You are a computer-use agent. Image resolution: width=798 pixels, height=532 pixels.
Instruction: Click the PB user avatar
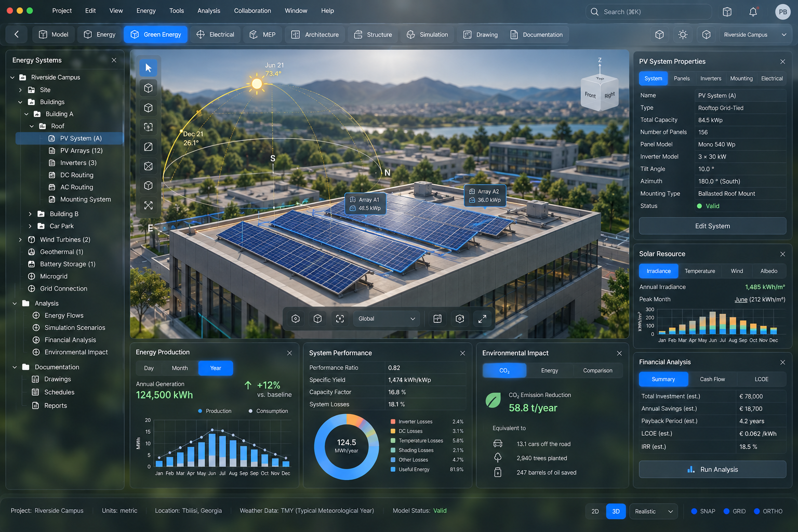coord(782,11)
